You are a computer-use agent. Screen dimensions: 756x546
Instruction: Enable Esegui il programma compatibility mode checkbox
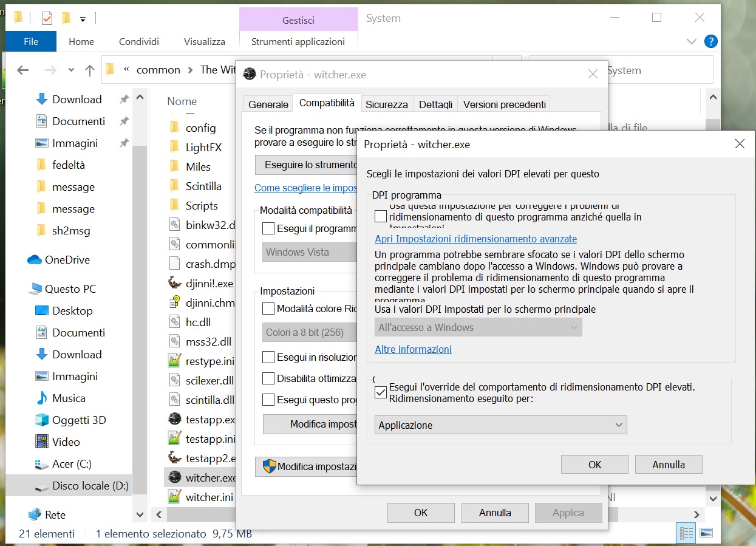click(x=268, y=229)
